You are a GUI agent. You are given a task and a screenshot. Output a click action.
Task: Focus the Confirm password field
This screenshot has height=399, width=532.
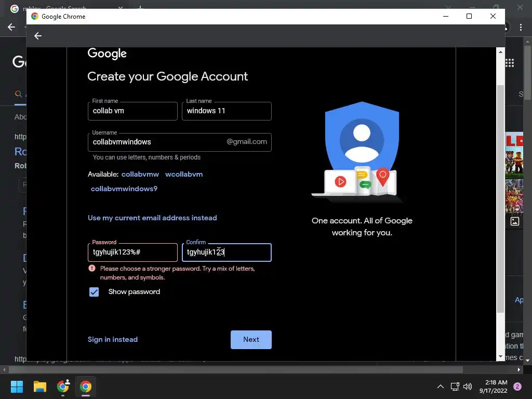(227, 252)
